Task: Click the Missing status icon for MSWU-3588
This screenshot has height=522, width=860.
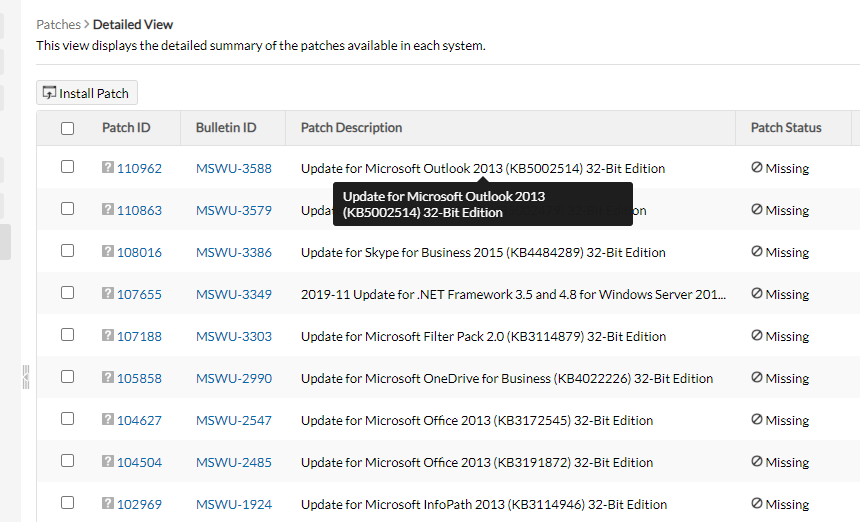Action: point(757,167)
